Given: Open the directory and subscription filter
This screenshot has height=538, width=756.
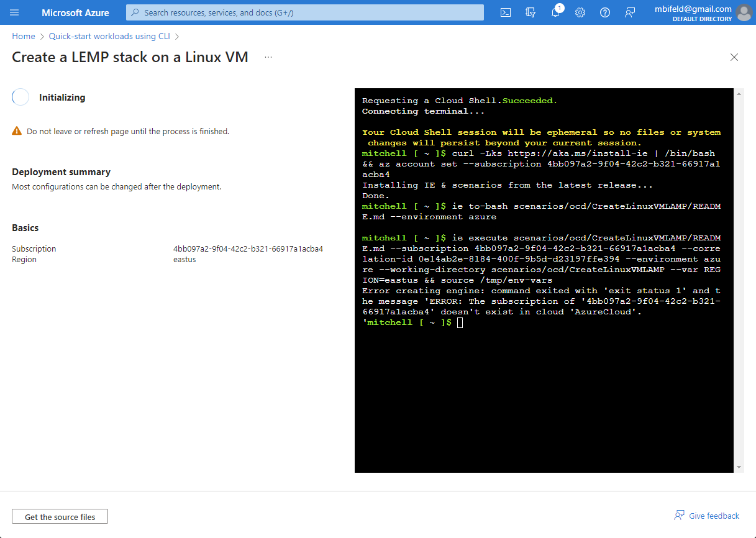Looking at the screenshot, I should point(530,12).
